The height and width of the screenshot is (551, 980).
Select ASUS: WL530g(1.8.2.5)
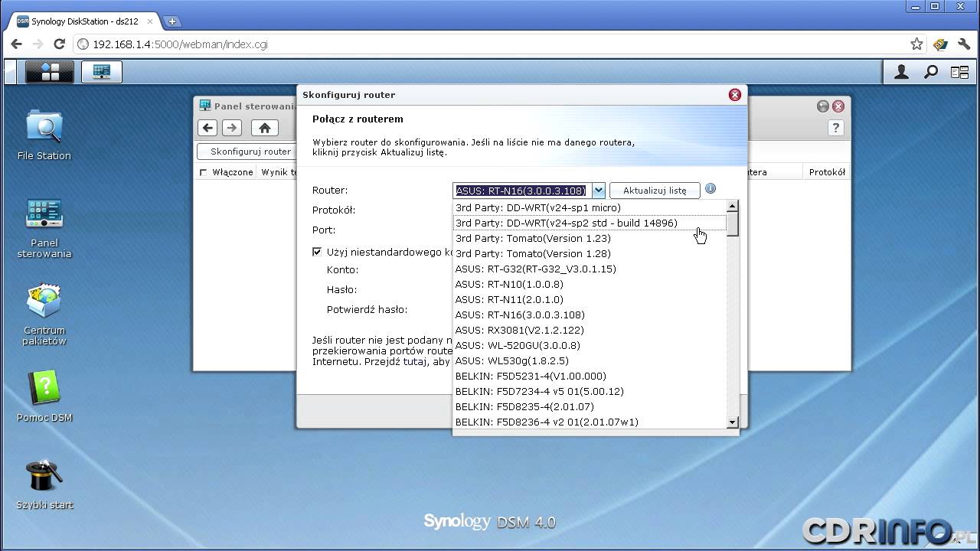(x=589, y=360)
